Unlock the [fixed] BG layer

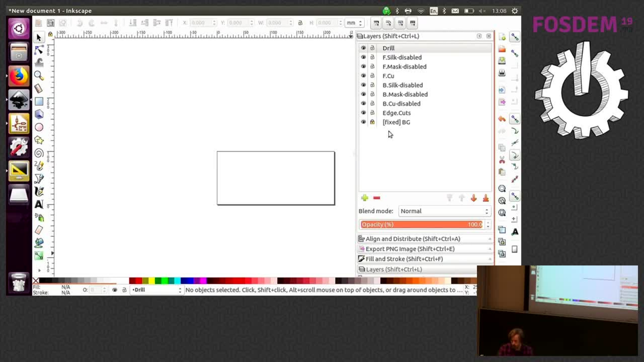(372, 122)
